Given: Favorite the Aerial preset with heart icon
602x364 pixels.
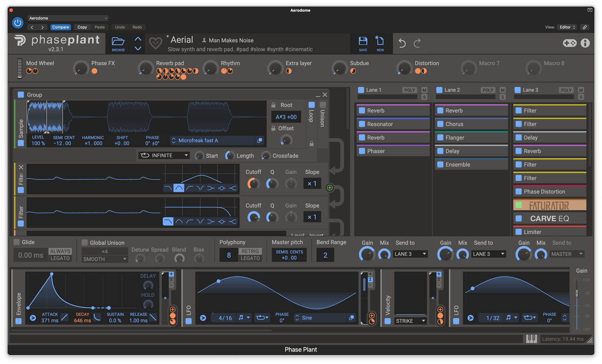Looking at the screenshot, I should [155, 42].
